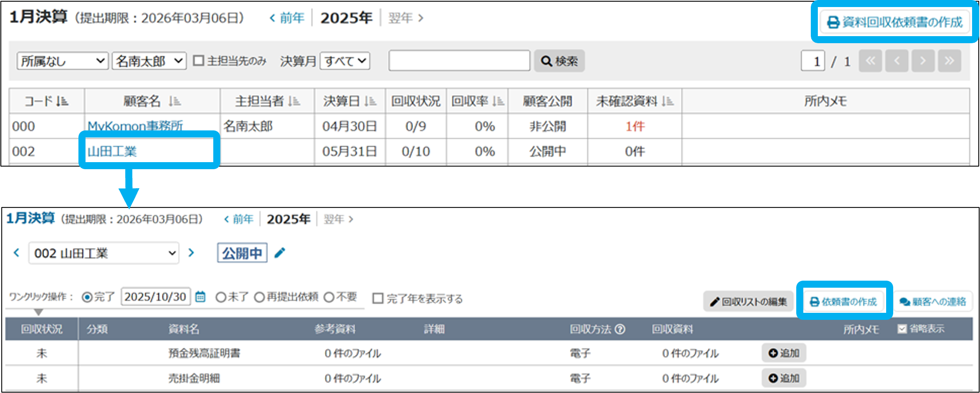This screenshot has width=980, height=393.
Task: Select the 再提出依頼 radio option
Action: click(x=260, y=297)
